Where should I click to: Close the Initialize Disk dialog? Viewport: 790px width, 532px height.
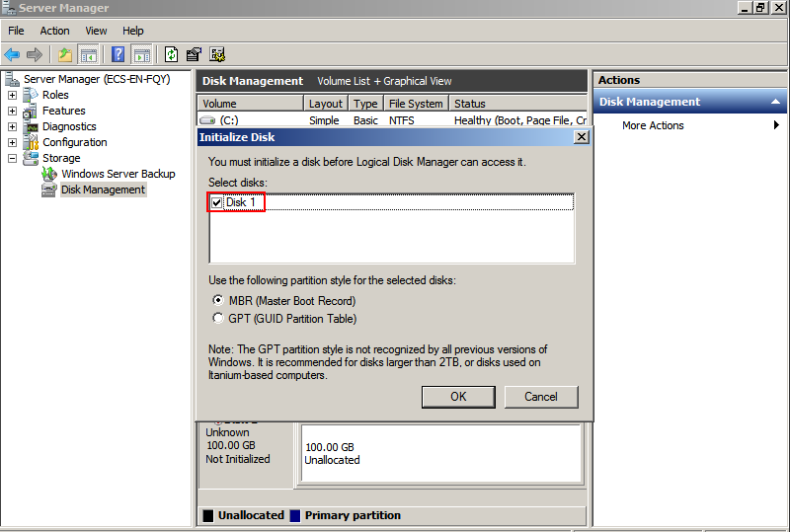pos(582,137)
